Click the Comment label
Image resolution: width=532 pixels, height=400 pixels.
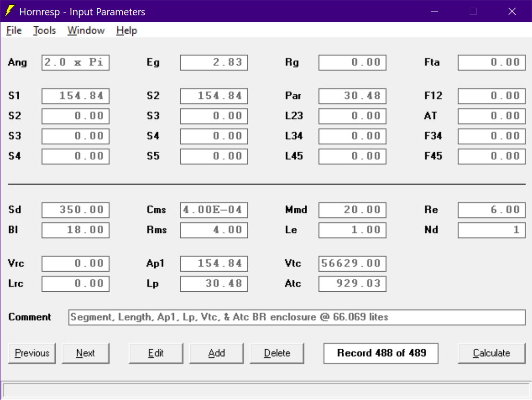tap(30, 317)
